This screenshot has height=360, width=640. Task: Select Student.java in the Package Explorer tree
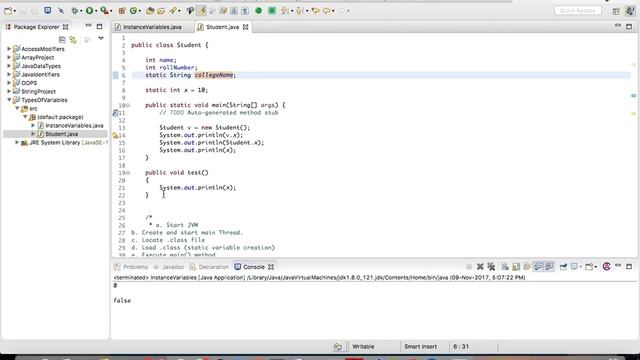pos(61,134)
